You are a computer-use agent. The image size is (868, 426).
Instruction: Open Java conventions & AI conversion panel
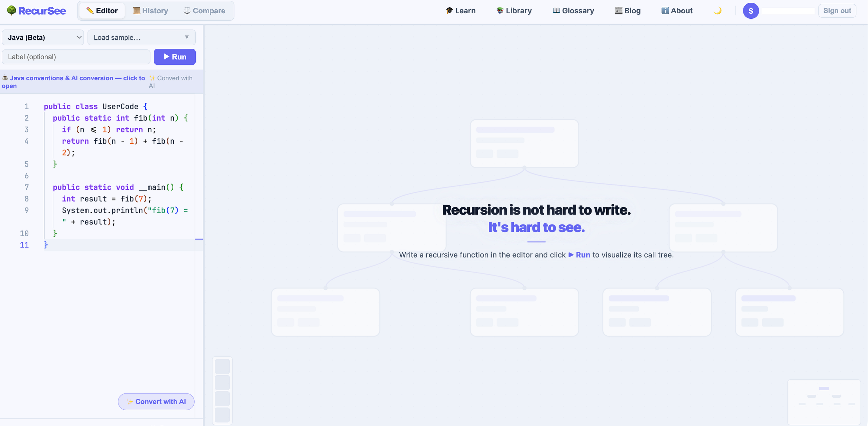pos(73,82)
